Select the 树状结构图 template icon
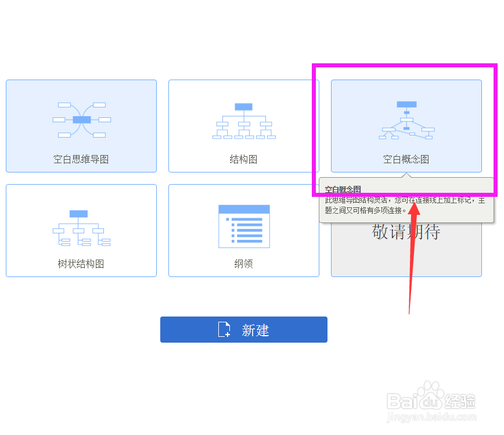This screenshot has width=504, height=435. (81, 230)
